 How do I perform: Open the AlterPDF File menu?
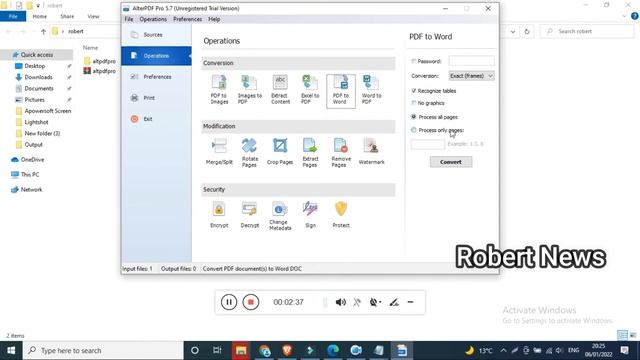[129, 19]
